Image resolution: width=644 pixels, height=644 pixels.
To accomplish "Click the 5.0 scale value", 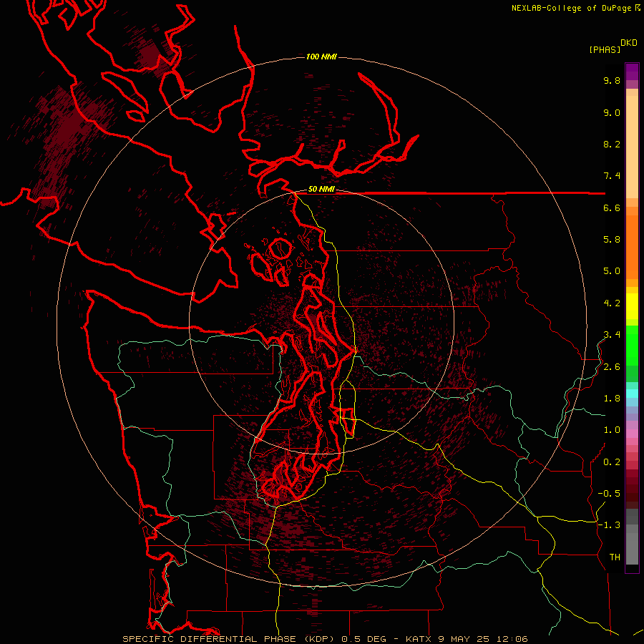I will (612, 271).
